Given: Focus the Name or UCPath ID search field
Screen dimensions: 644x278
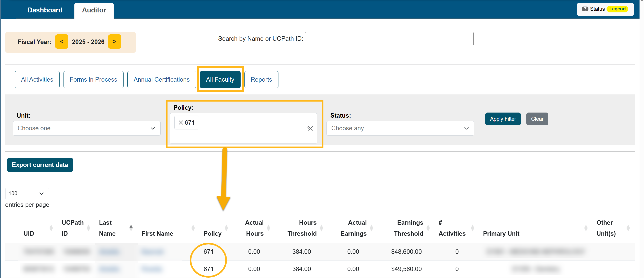Looking at the screenshot, I should (x=389, y=39).
